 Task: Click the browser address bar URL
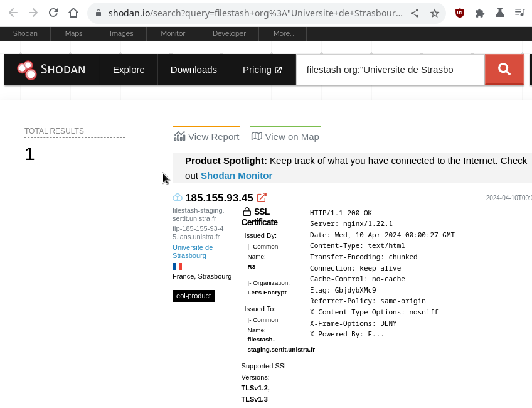[255, 13]
